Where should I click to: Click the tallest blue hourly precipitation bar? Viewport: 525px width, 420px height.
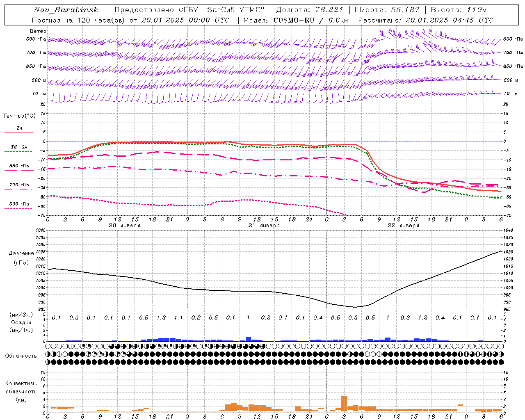point(248,339)
